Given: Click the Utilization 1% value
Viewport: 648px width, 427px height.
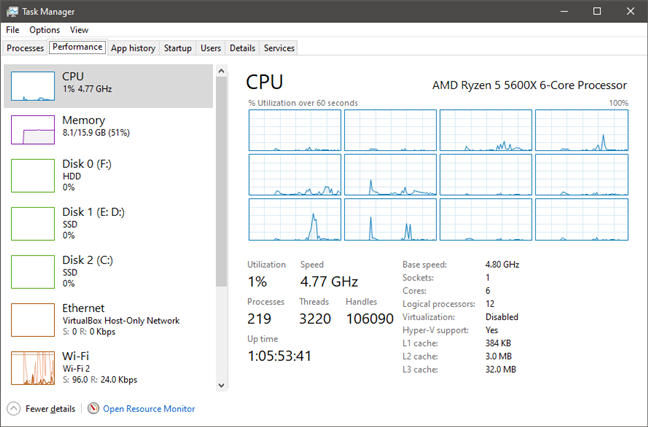Looking at the screenshot, I should coord(257,282).
